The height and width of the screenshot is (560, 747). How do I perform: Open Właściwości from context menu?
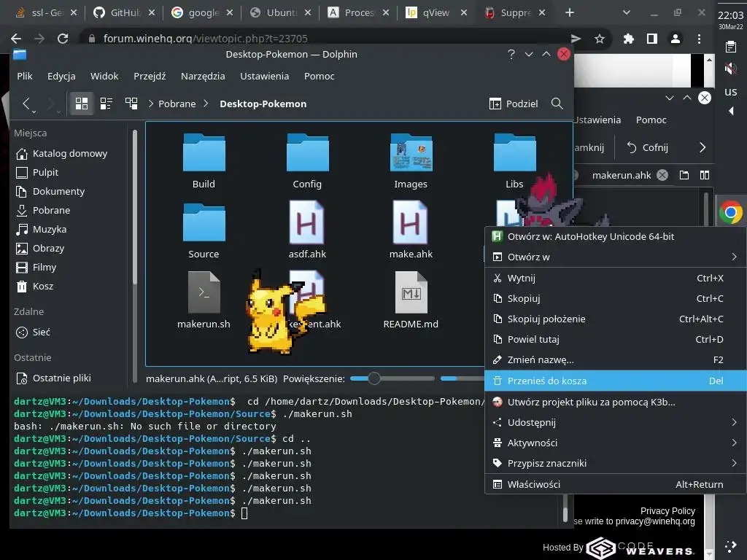click(615, 484)
